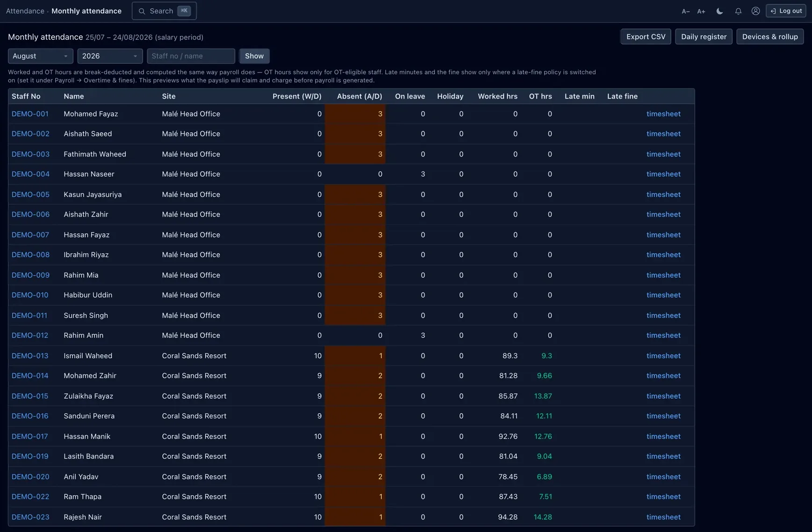Click the OT hrs column header
The image size is (812, 532).
coord(540,96)
